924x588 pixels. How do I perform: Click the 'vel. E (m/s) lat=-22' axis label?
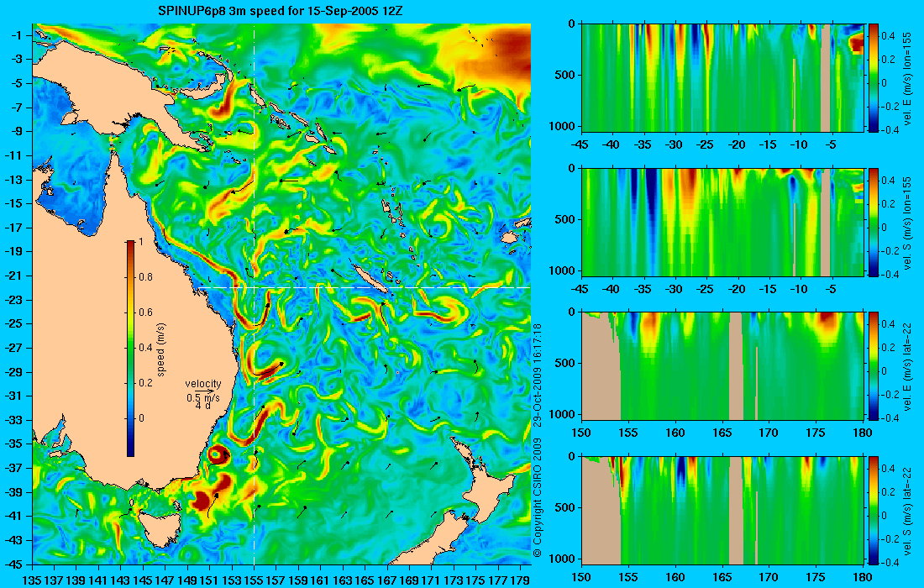[x=909, y=366]
